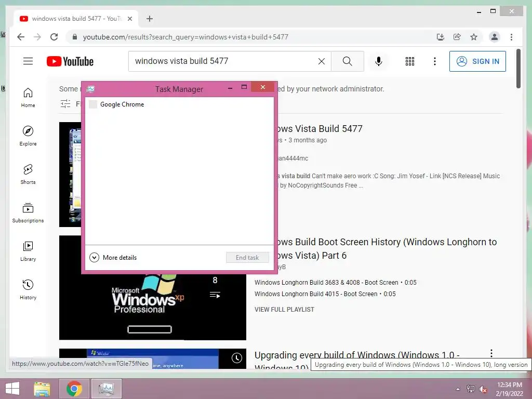532x399 pixels.
Task: Open the taskbar clock and date
Action: tap(510, 389)
